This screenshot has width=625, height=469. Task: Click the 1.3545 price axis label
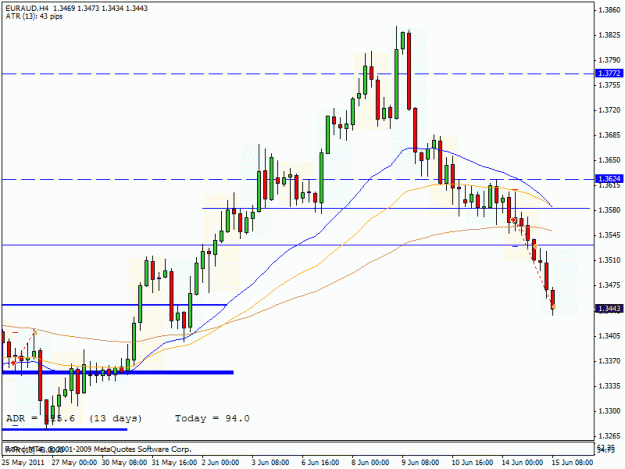click(609, 235)
